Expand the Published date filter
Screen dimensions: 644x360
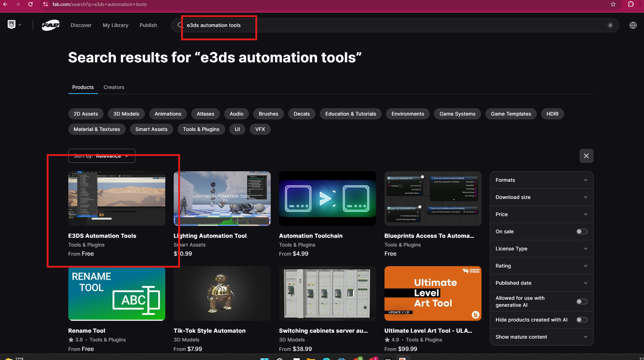(541, 283)
